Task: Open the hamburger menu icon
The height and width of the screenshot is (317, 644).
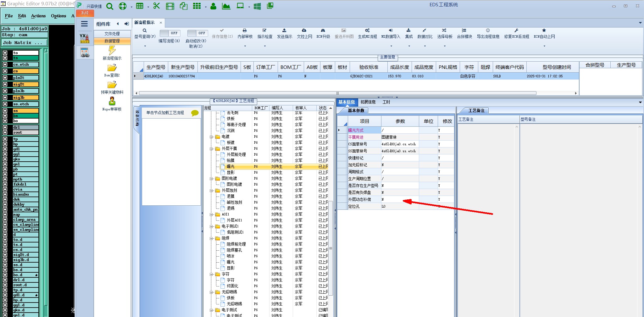Action: 84,24
